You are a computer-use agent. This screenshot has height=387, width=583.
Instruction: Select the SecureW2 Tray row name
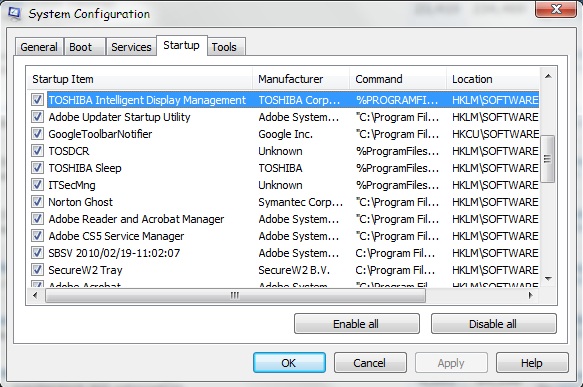(85, 270)
